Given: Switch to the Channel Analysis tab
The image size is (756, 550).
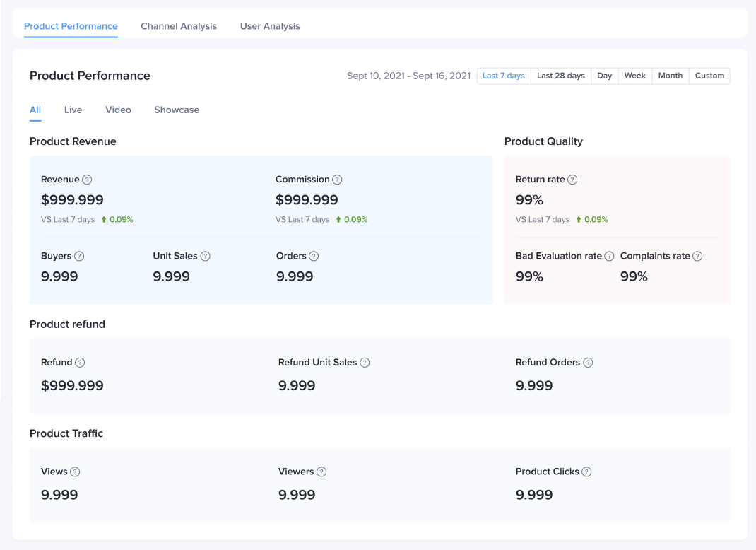Looking at the screenshot, I should (179, 26).
